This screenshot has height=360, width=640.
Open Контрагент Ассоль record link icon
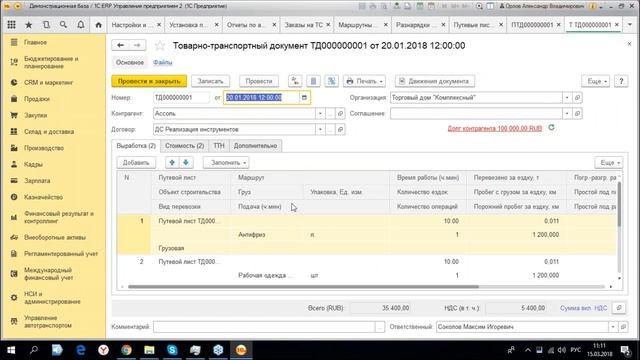coord(340,113)
